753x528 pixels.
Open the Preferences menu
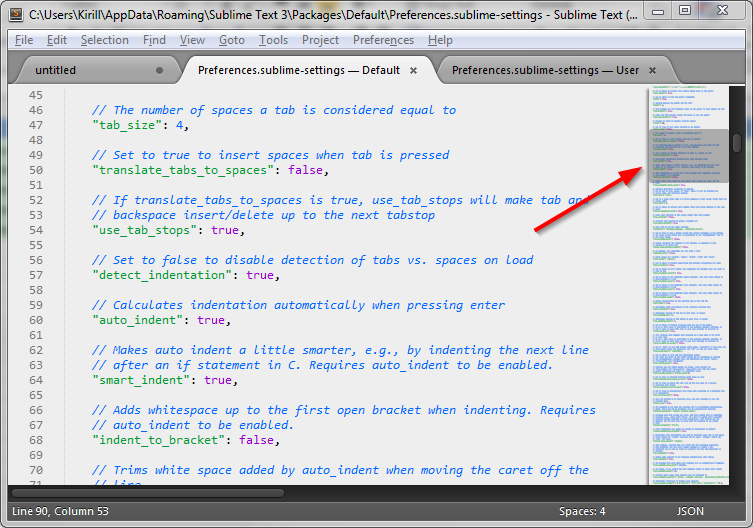click(x=383, y=40)
